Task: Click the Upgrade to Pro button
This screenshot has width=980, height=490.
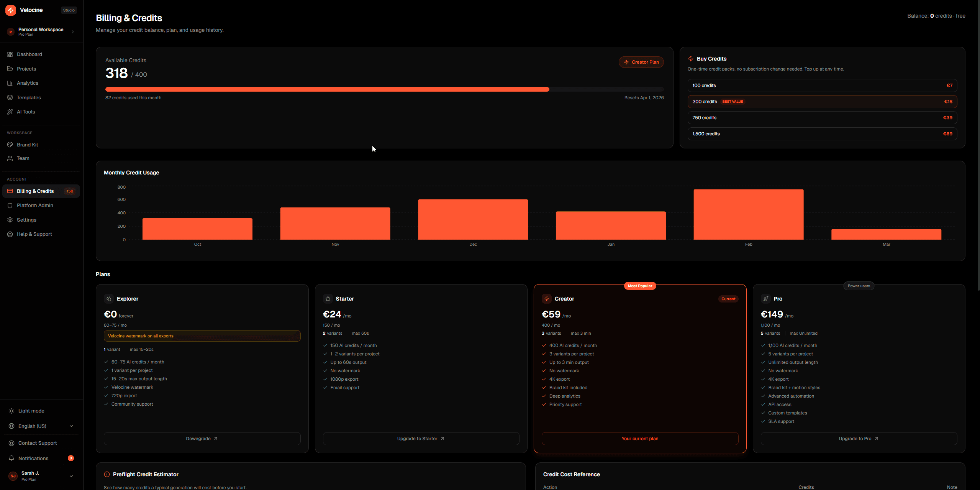Action: coord(859,439)
